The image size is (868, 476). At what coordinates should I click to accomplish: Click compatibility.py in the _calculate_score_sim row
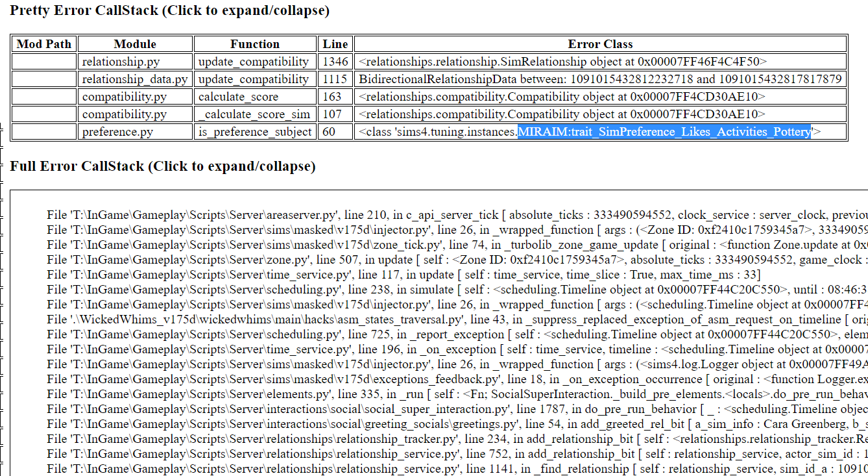tap(135, 114)
